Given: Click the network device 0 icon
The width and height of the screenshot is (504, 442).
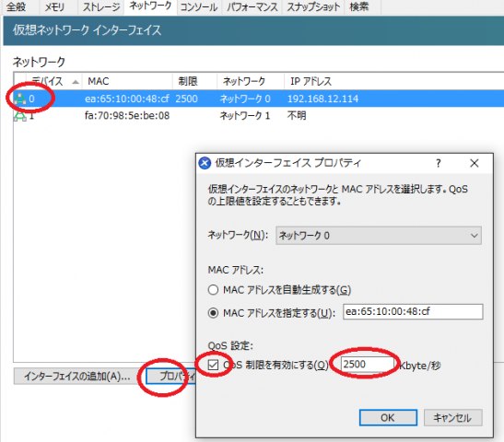Looking at the screenshot, I should 20,99.
